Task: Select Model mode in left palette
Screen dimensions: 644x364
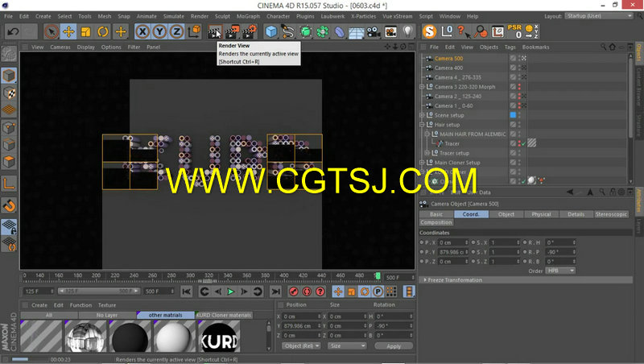Action: coord(9,76)
